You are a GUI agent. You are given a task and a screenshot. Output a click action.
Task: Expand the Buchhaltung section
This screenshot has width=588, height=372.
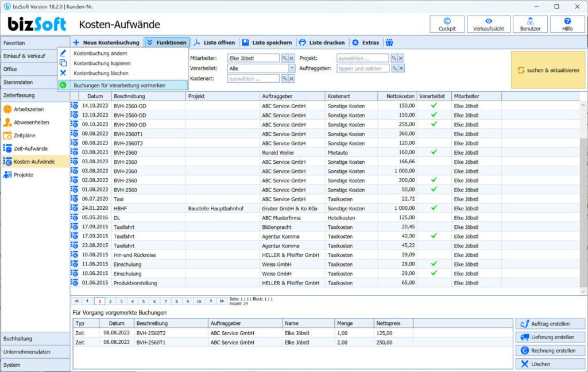35,339
